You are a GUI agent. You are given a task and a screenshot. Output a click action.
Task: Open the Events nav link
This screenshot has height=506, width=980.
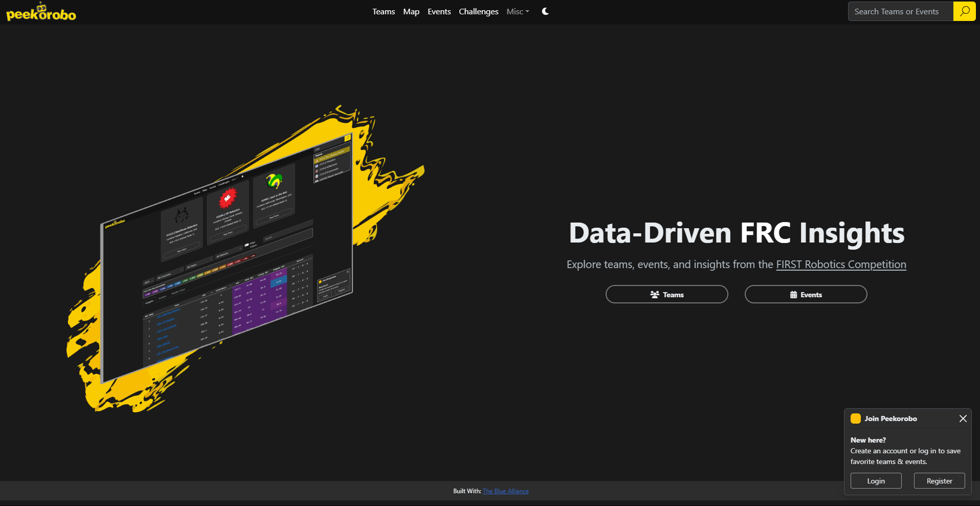point(439,11)
